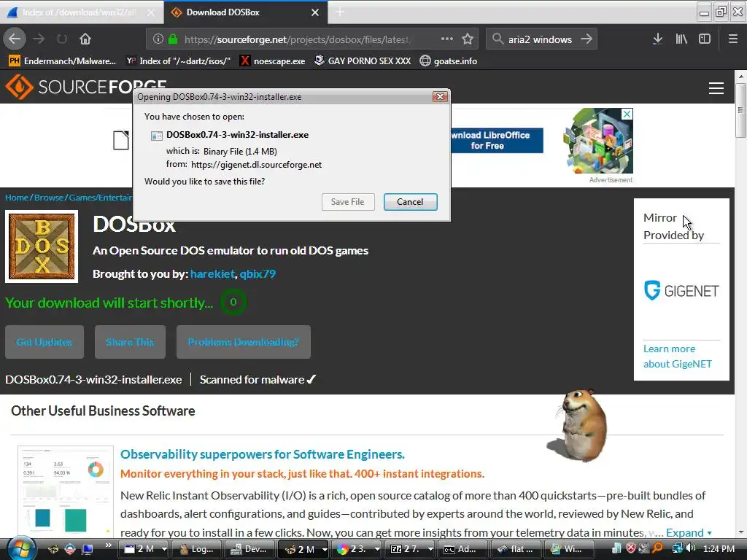Open the Home page button

[x=85, y=39]
